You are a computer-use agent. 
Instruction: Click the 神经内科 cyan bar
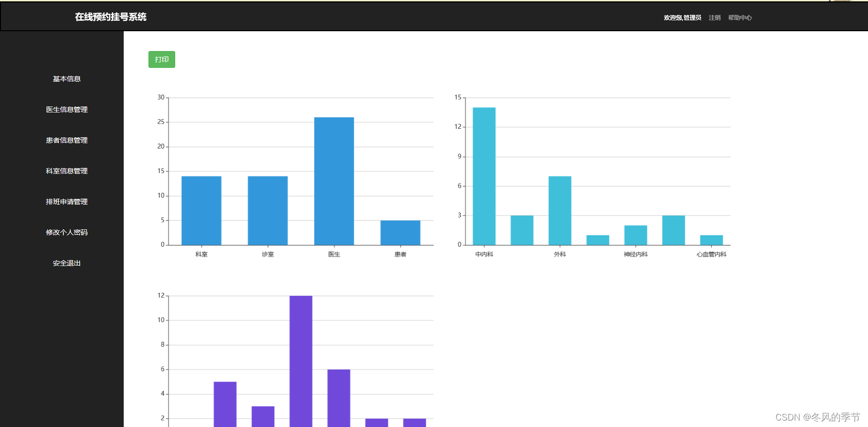tap(635, 235)
